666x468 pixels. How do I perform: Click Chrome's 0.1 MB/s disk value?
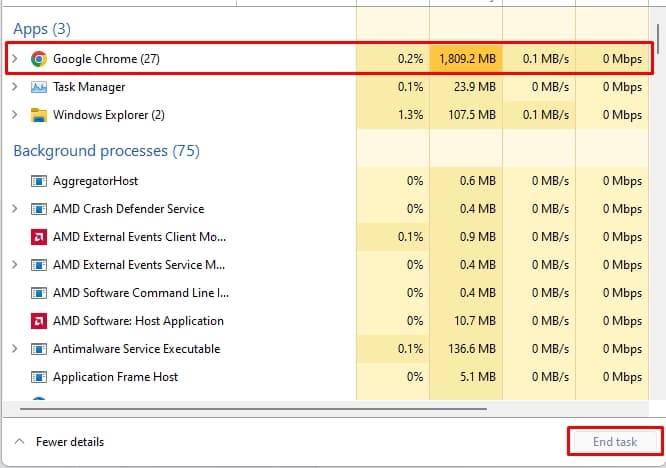tap(546, 59)
